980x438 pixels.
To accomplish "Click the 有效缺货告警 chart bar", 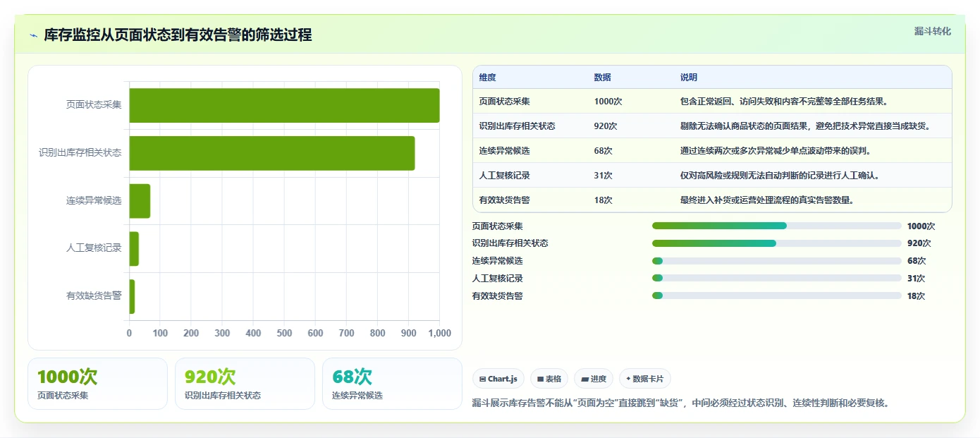I will pyautogui.click(x=132, y=296).
